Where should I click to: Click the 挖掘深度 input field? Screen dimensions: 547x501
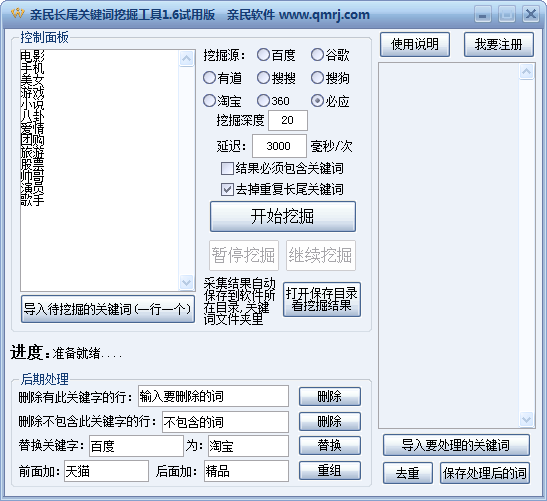(x=287, y=120)
